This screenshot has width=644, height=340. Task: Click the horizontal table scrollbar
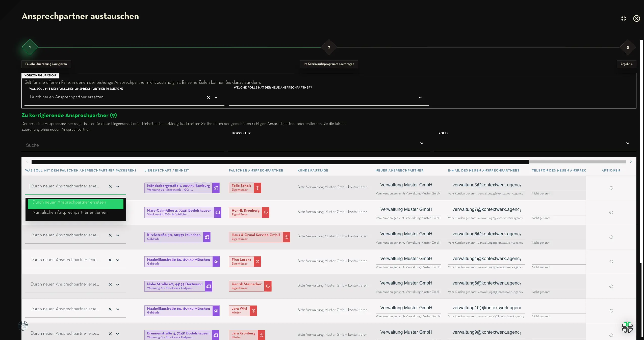280,162
